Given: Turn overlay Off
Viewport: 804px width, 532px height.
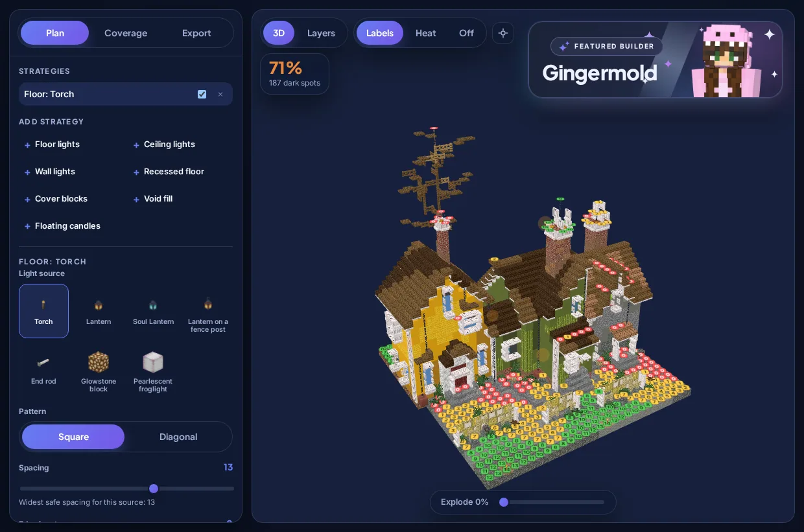Looking at the screenshot, I should click(466, 33).
